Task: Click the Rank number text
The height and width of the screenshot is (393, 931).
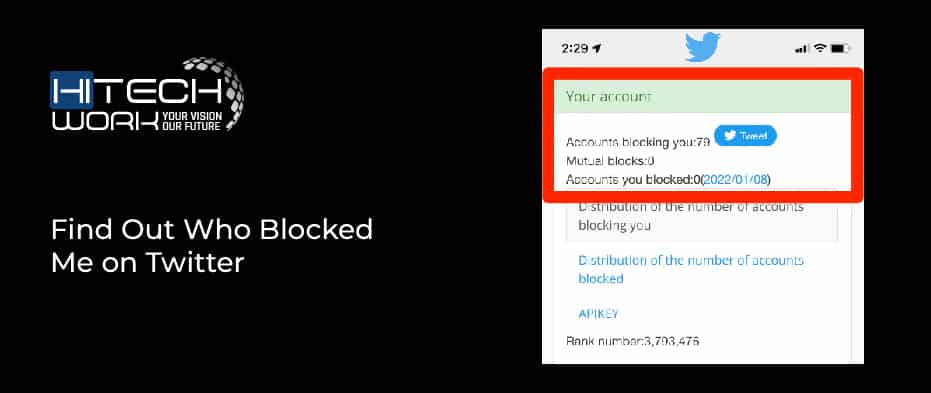Action: (x=632, y=341)
